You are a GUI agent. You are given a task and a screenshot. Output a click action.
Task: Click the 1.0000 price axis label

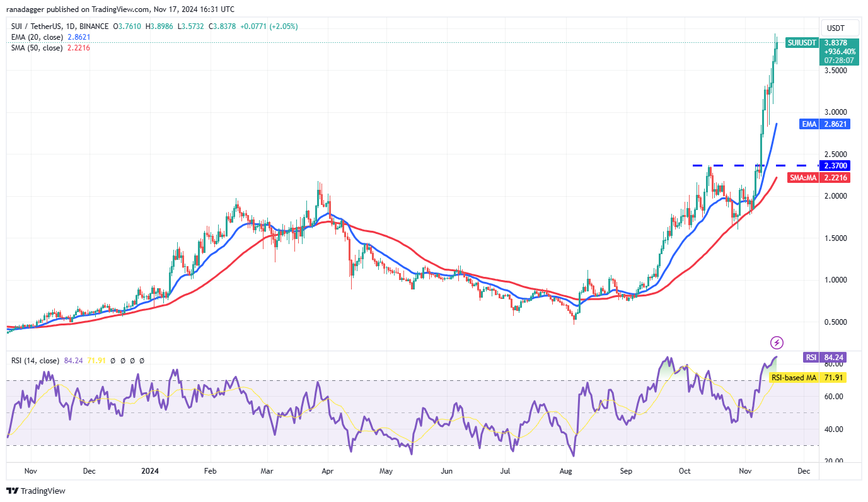click(x=836, y=280)
